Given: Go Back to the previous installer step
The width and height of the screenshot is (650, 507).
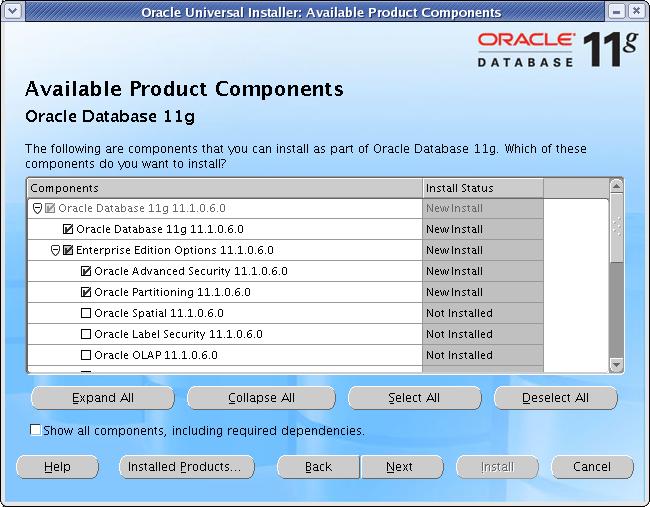Looking at the screenshot, I should (x=318, y=467).
